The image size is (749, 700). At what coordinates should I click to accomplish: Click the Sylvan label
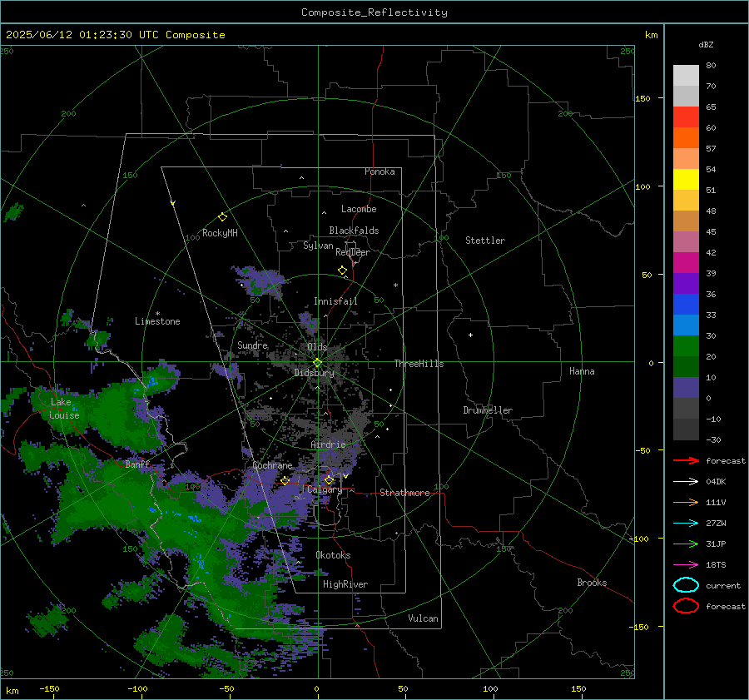(318, 246)
